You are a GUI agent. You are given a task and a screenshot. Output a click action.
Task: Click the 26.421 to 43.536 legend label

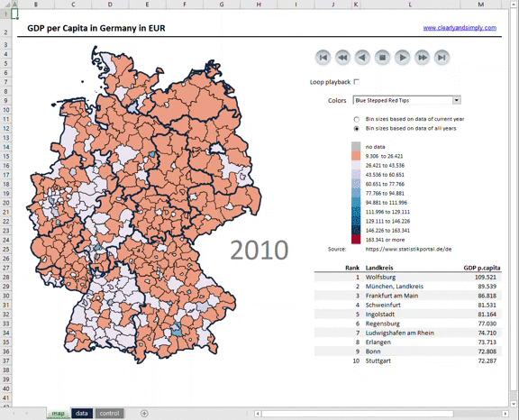click(x=385, y=165)
